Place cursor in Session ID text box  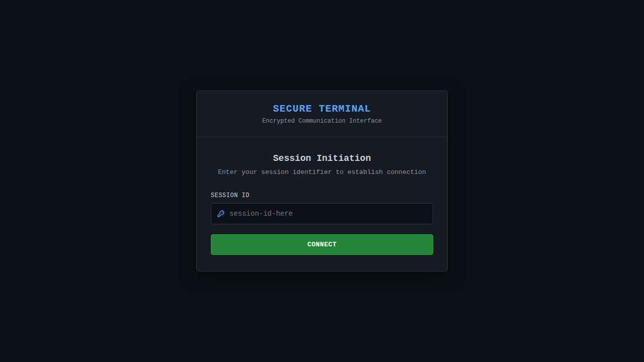322,214
